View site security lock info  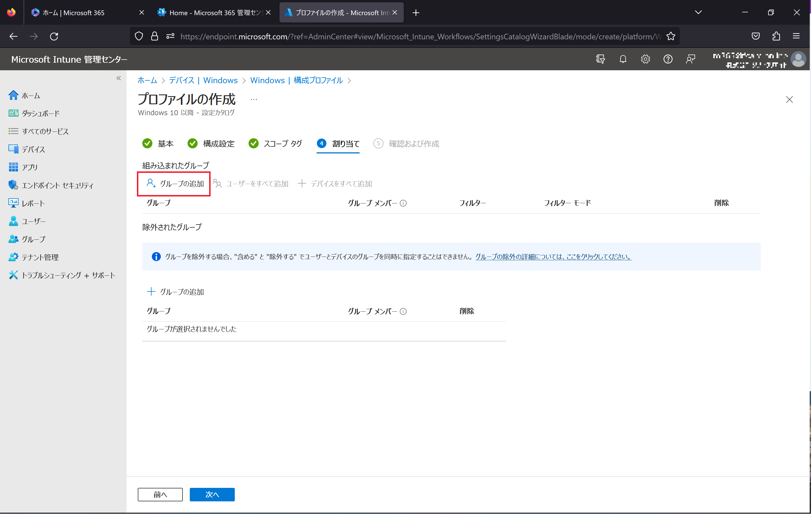click(154, 36)
